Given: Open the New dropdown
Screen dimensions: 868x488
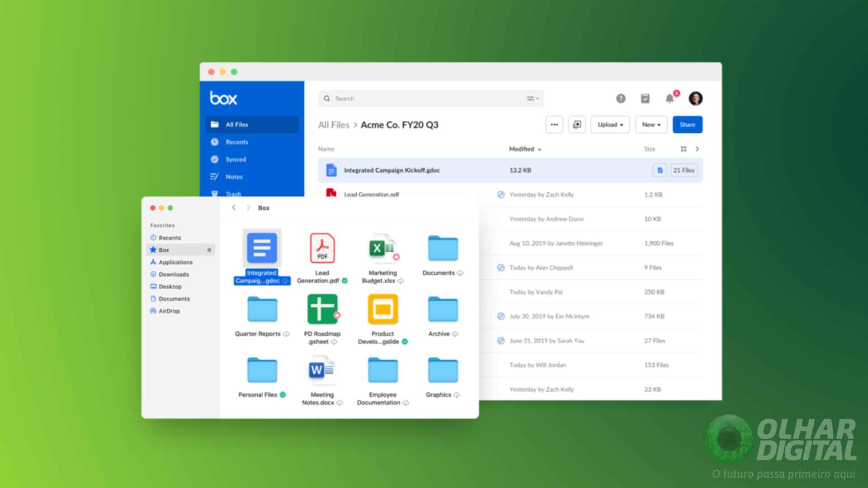Looking at the screenshot, I should tap(651, 125).
